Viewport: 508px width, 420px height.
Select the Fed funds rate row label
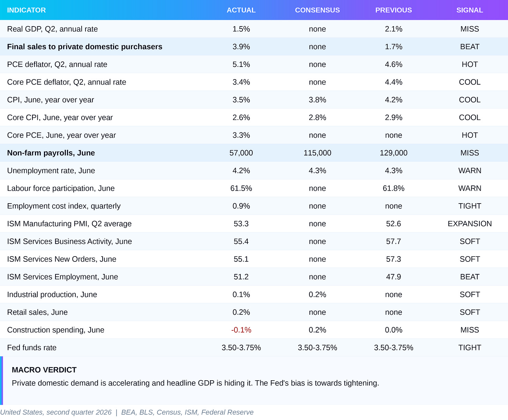[x=32, y=348]
